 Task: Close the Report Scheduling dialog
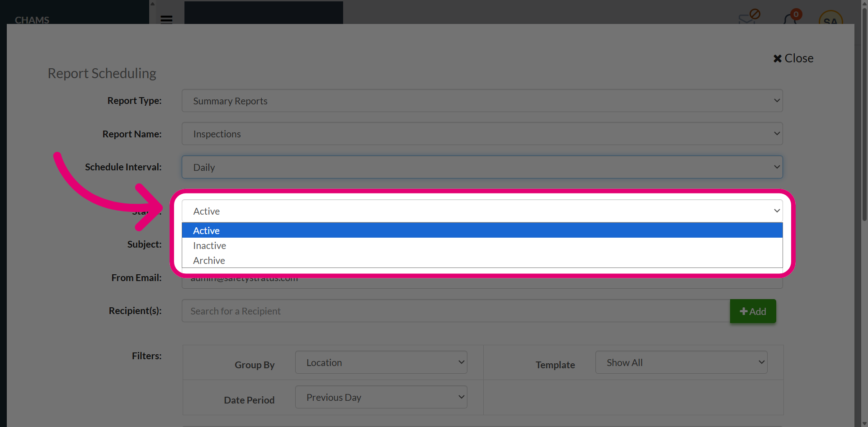click(793, 58)
